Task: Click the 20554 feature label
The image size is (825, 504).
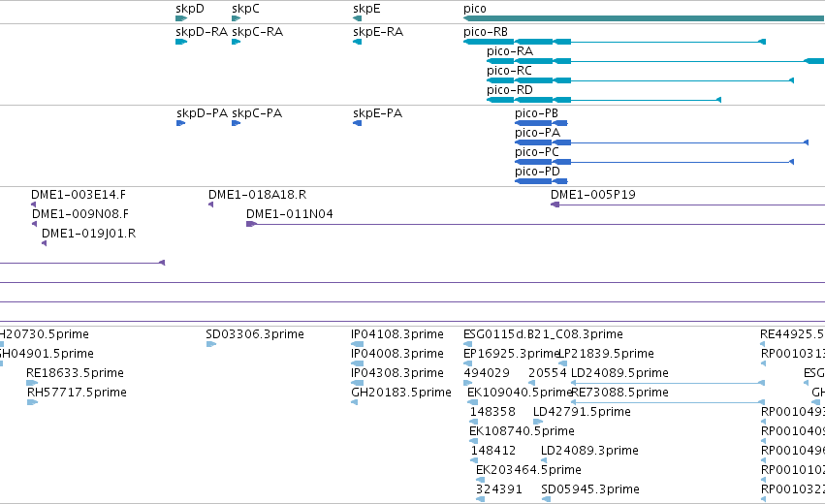Action: click(547, 373)
